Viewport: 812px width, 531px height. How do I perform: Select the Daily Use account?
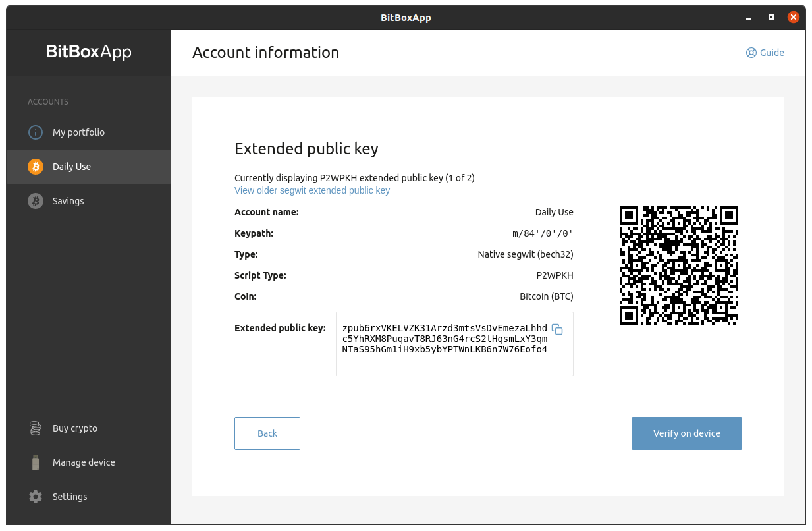click(x=89, y=167)
